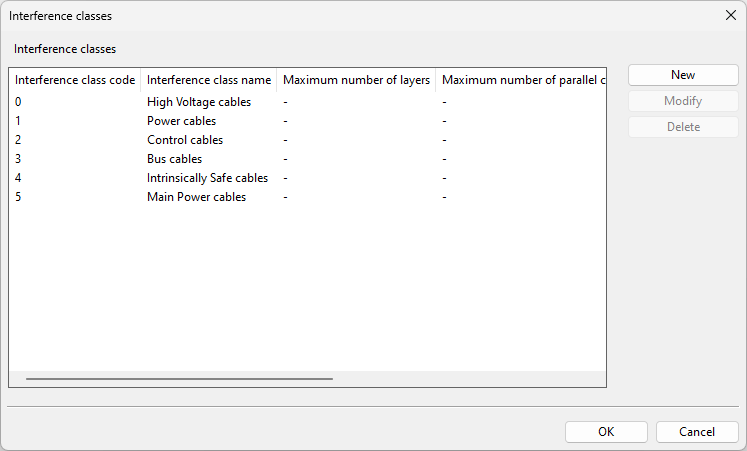Viewport: 747px width, 451px height.
Task: Click the horizontal scrollbar thumb
Action: tap(179, 379)
